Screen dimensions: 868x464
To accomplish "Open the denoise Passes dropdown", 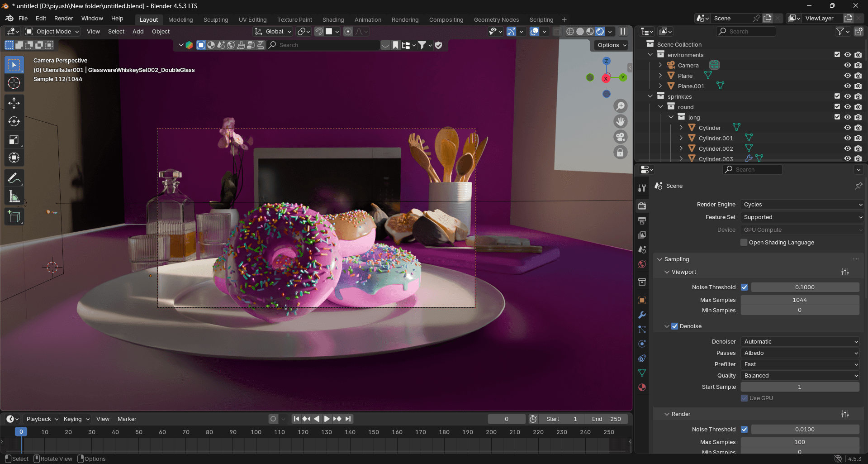I will click(x=800, y=353).
